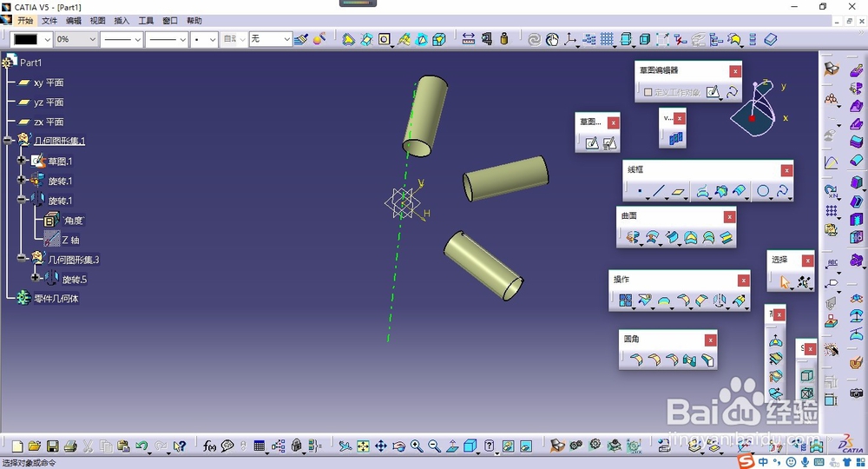The width and height of the screenshot is (868, 469).
Task: Open the 编辑 menu
Action: click(x=73, y=21)
